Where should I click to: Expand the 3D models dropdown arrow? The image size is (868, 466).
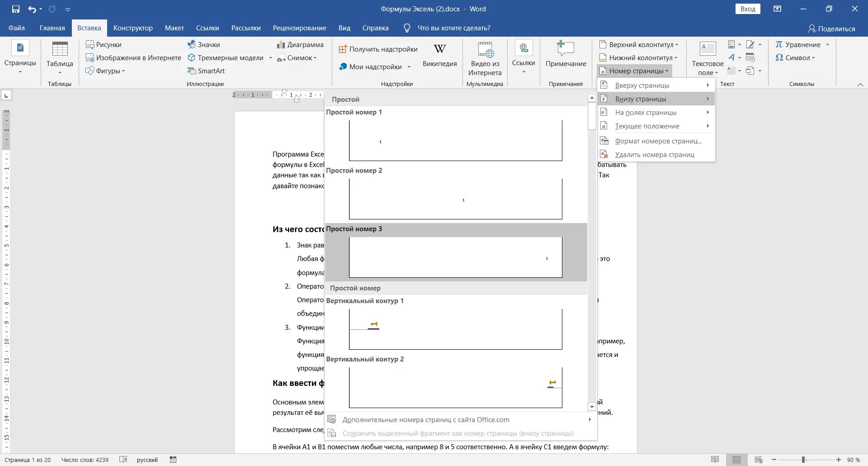(x=270, y=58)
